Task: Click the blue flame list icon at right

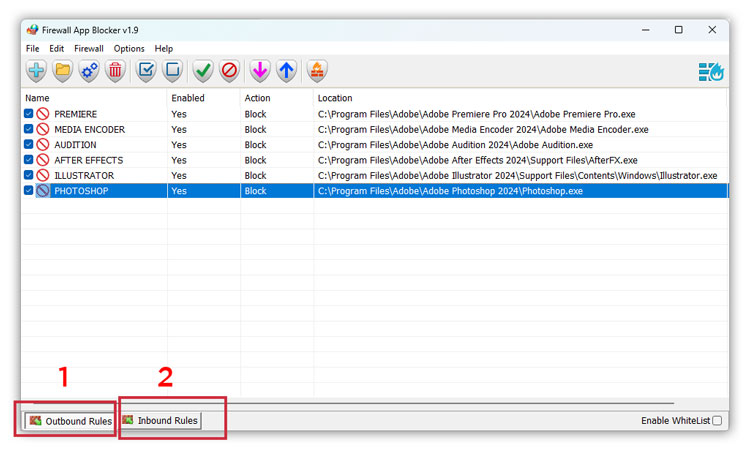Action: pyautogui.click(x=711, y=72)
